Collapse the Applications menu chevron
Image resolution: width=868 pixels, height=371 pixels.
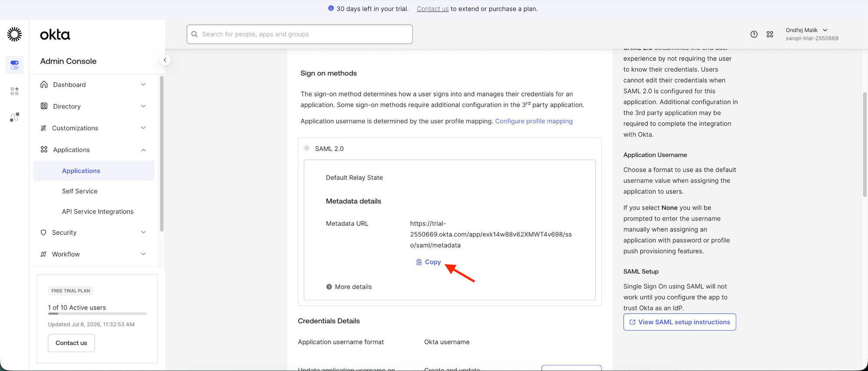(143, 150)
